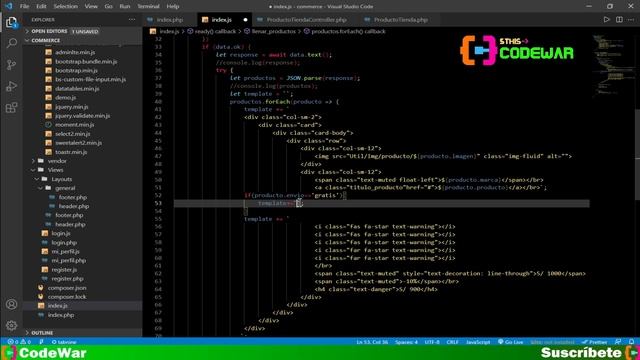The image size is (640, 360).
Task: Open header.php inside general folder
Action: pyautogui.click(x=73, y=206)
